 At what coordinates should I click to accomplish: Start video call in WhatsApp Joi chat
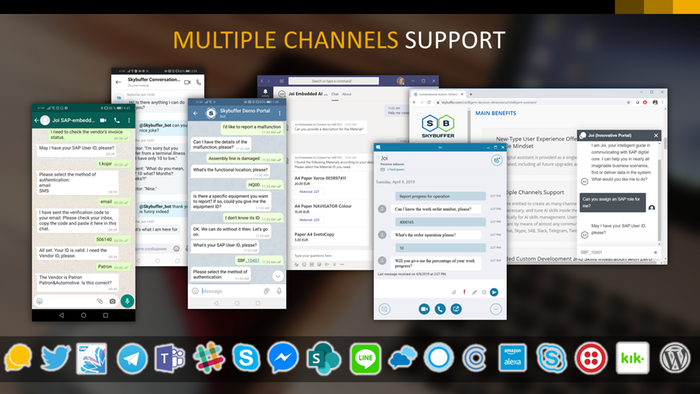104,120
